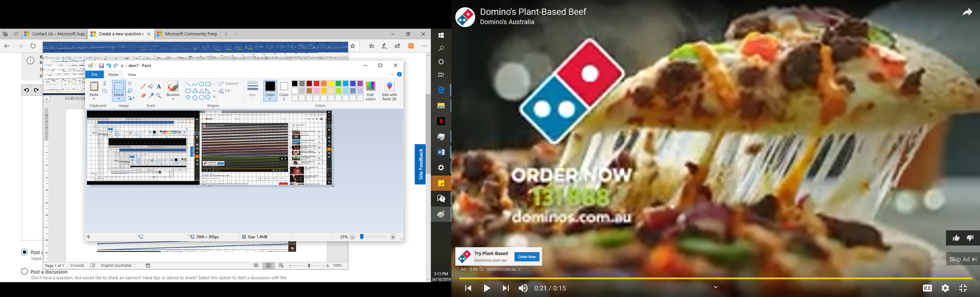This screenshot has width=980, height=297.
Task: Open Netflix from the taskbar
Action: coord(441,121)
